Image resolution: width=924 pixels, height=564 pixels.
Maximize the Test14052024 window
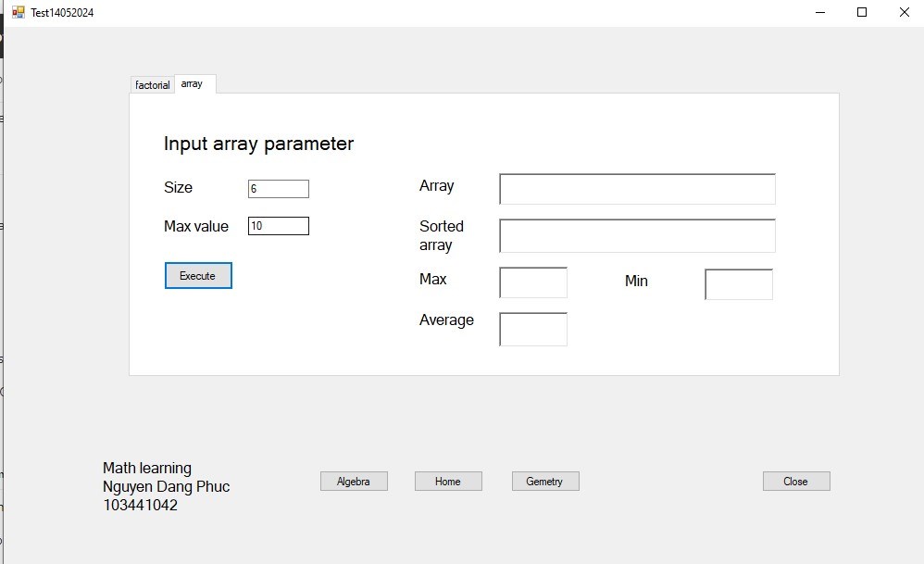pyautogui.click(x=862, y=12)
